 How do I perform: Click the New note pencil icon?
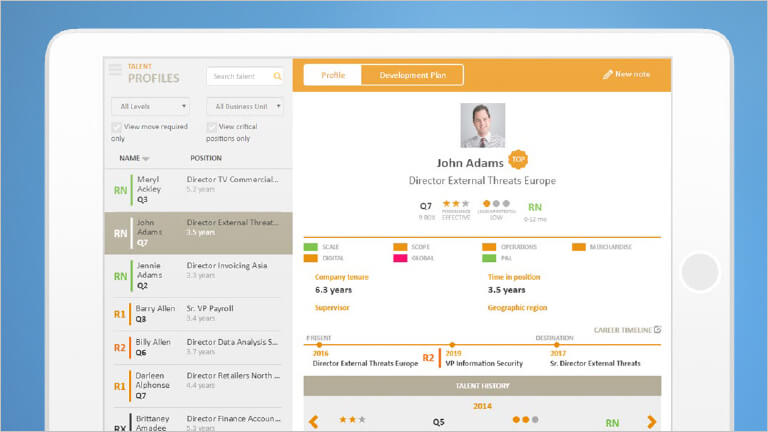pyautogui.click(x=607, y=75)
